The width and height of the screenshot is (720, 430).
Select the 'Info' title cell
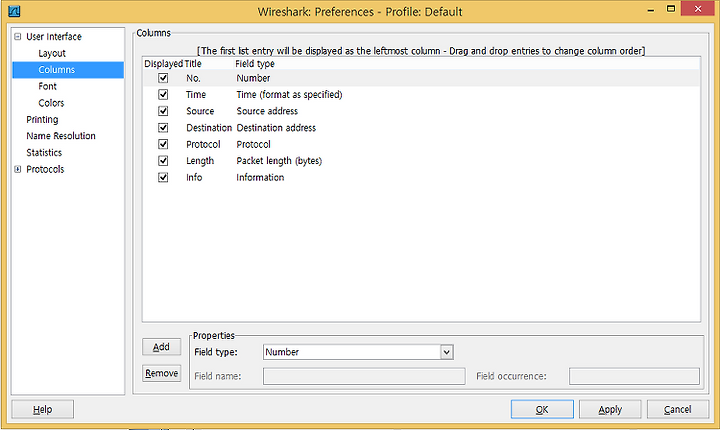(194, 177)
